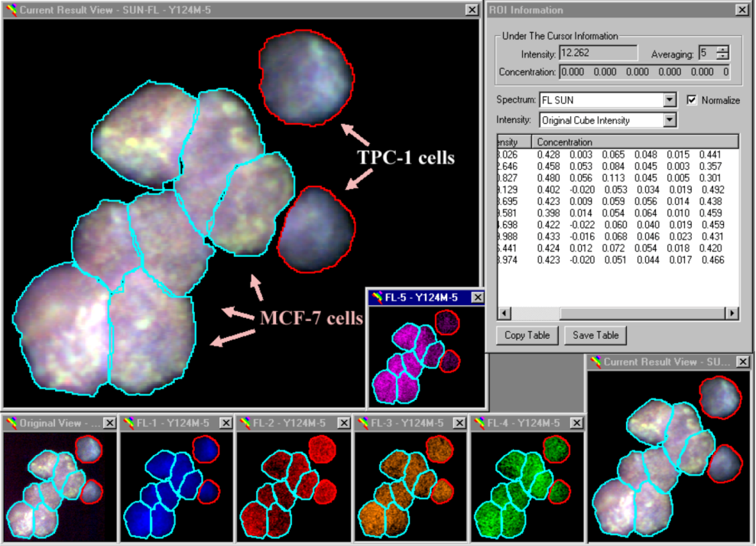Click the bottom-right Current Result View icon
Image resolution: width=756 pixels, height=546 pixels.
595,362
